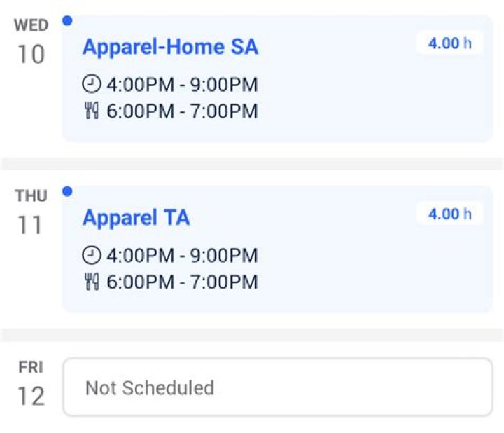Click the blue dot indicator on Wednesday
Screen dimensions: 504x433
coord(67,21)
